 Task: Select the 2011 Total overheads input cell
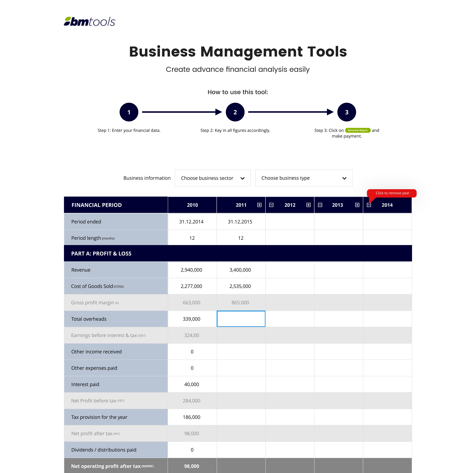241,319
